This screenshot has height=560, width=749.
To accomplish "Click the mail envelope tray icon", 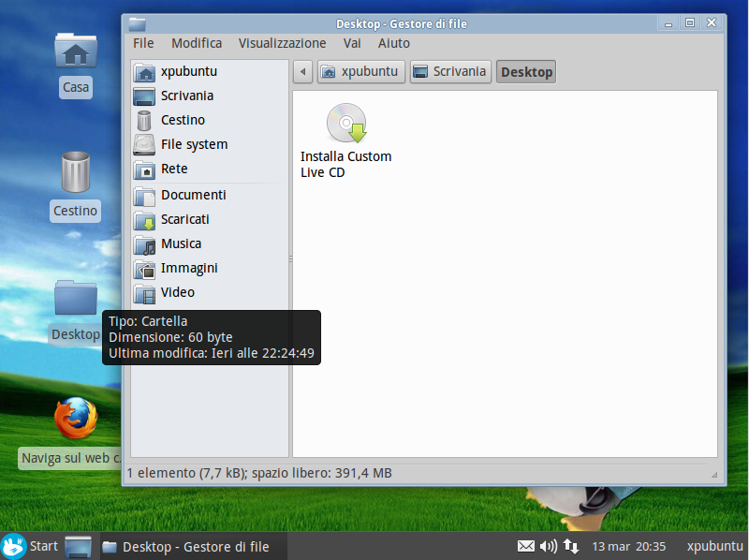I will tap(526, 546).
